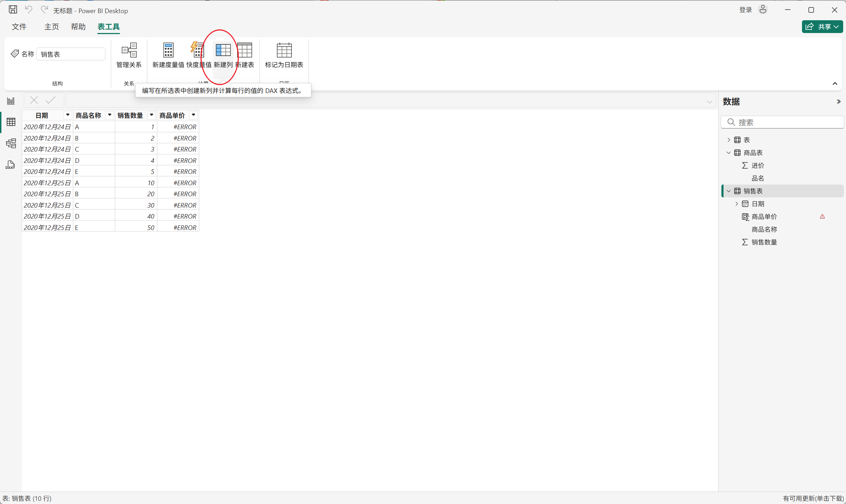Open Quick Measure with the lightning icon
Screen dimensions: 846x504
point(197,50)
